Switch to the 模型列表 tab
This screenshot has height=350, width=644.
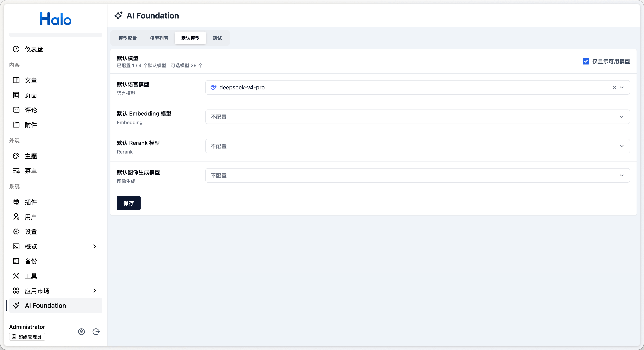click(159, 38)
